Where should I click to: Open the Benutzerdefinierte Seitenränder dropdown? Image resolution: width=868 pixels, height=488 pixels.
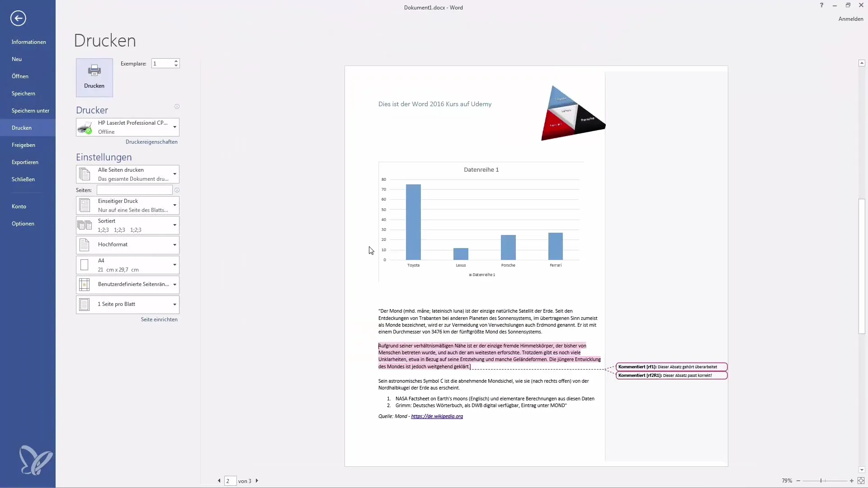click(127, 285)
